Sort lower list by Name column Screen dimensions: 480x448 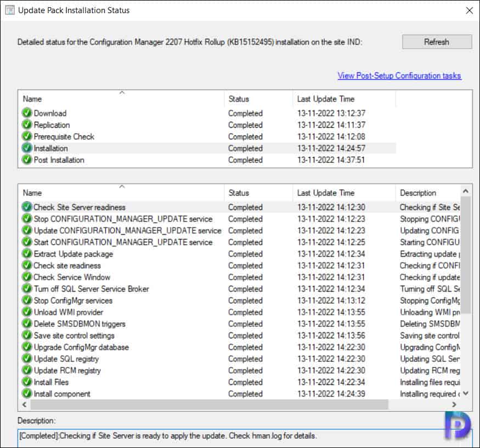(x=121, y=192)
